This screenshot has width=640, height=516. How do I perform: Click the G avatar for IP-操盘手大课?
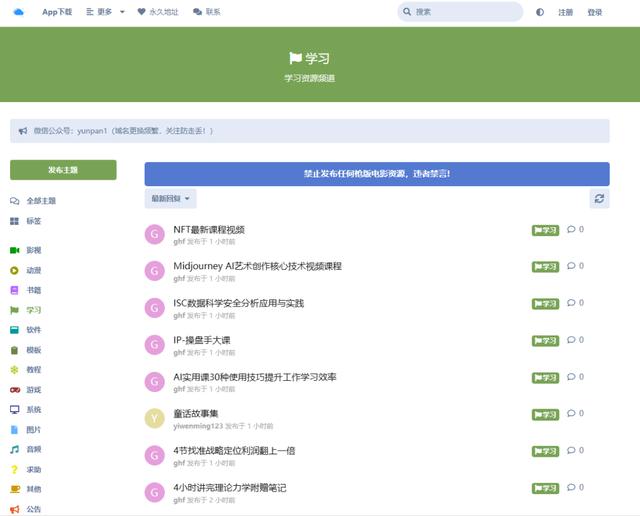155,345
